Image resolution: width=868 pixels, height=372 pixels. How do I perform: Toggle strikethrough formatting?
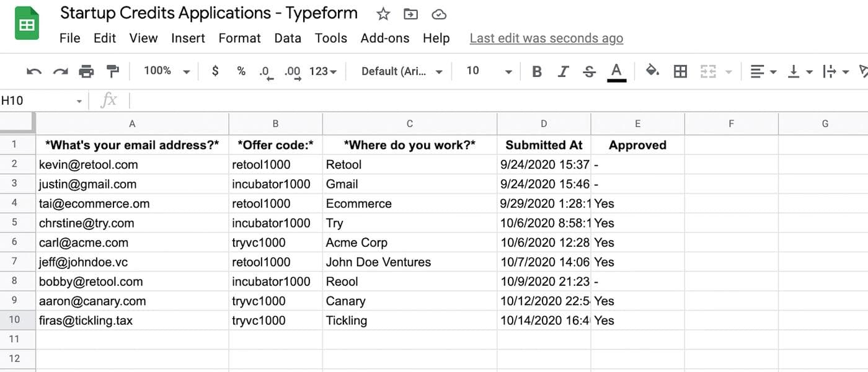(589, 72)
